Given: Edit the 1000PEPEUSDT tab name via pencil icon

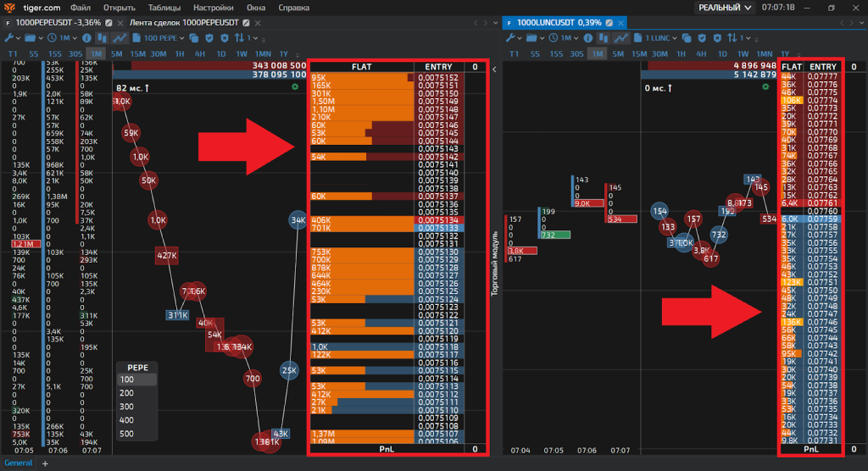Looking at the screenshot, I should click(108, 23).
